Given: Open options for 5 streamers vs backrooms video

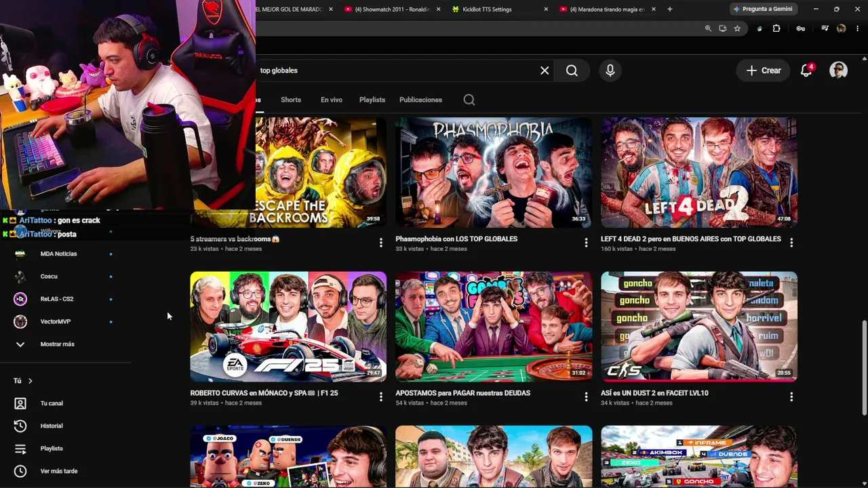Looking at the screenshot, I should pos(381,242).
